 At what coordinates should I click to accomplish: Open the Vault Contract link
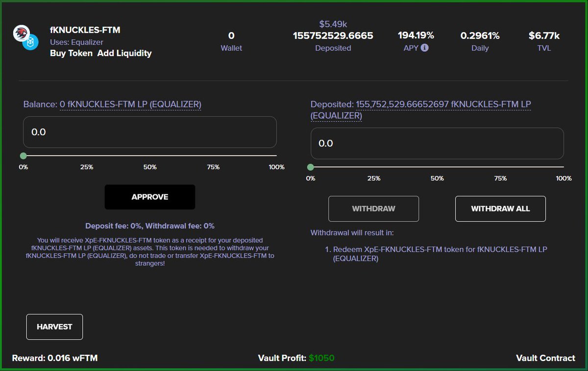tap(545, 358)
